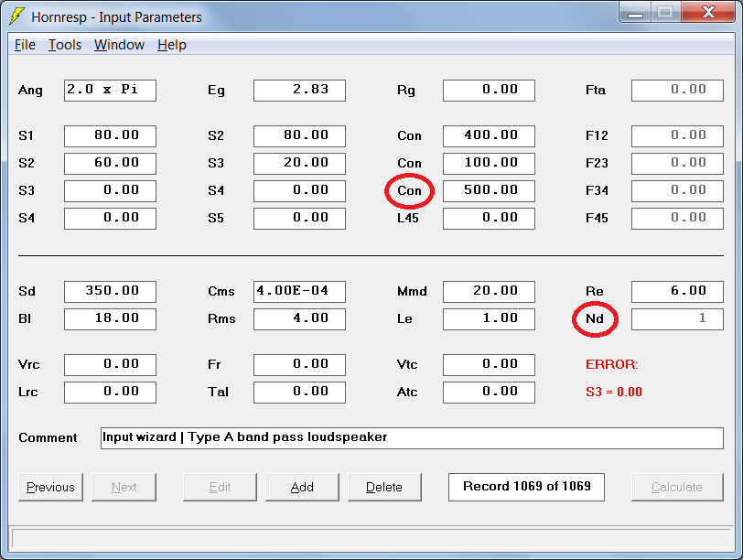
Task: Click the circled Nd label
Action: 595,318
